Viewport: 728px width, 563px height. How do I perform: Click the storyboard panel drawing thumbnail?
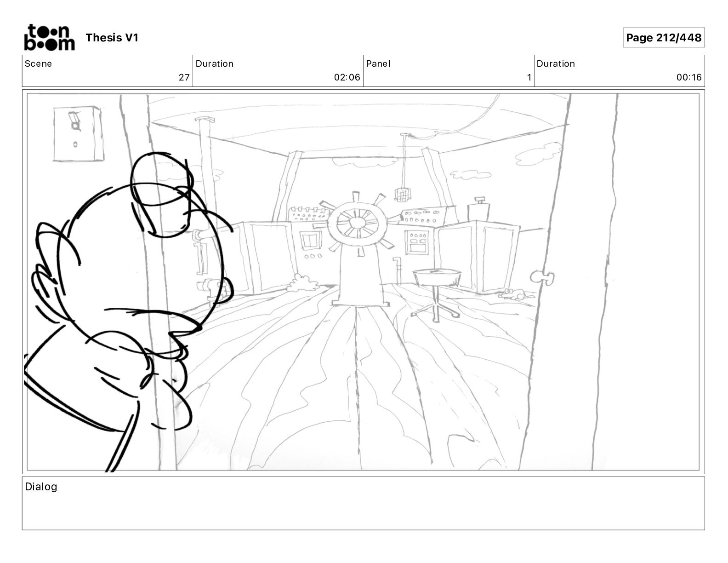tap(363, 282)
